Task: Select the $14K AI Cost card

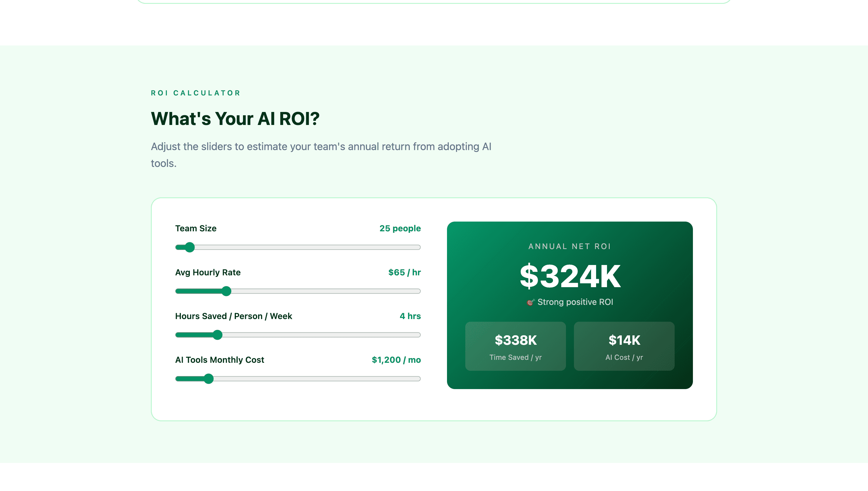Action: click(x=624, y=346)
